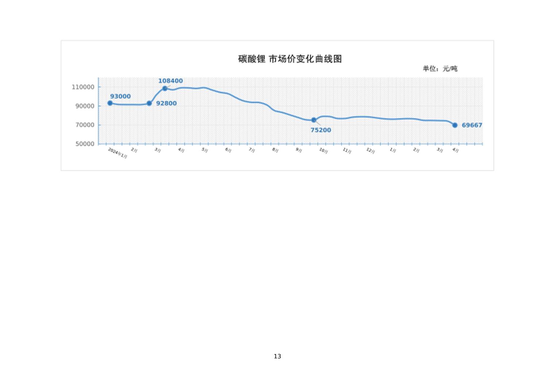The image size is (555, 392).
Task: Click the 70000 y-axis label
Action: click(85, 125)
